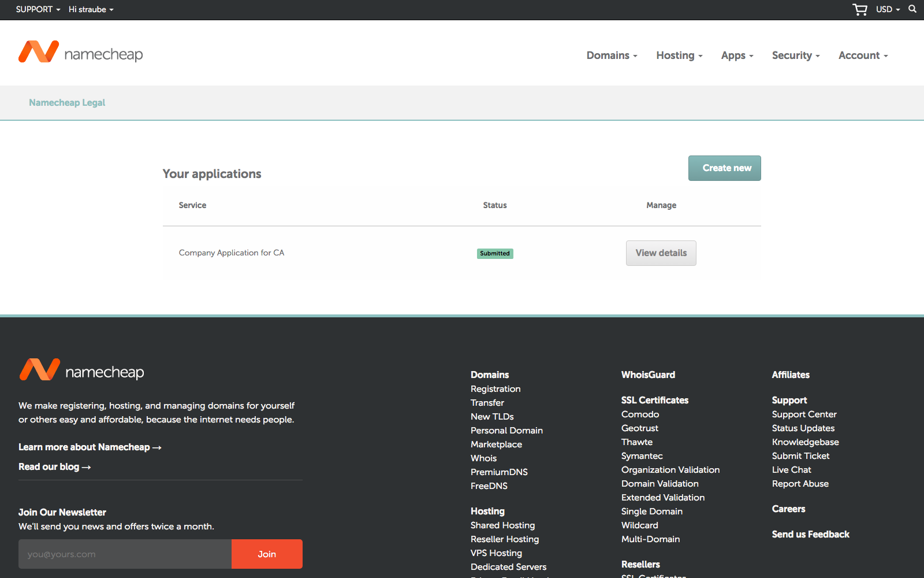Open the Domain Validation footer link
The height and width of the screenshot is (578, 924).
(x=660, y=484)
